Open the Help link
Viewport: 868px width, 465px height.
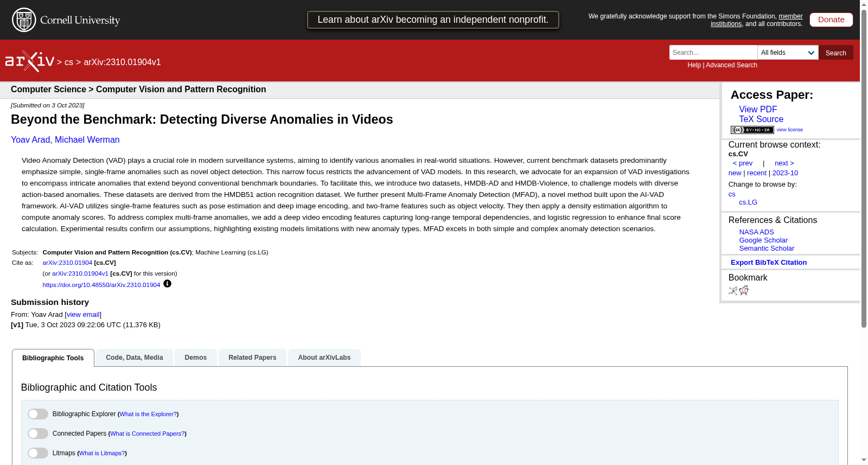tap(694, 65)
